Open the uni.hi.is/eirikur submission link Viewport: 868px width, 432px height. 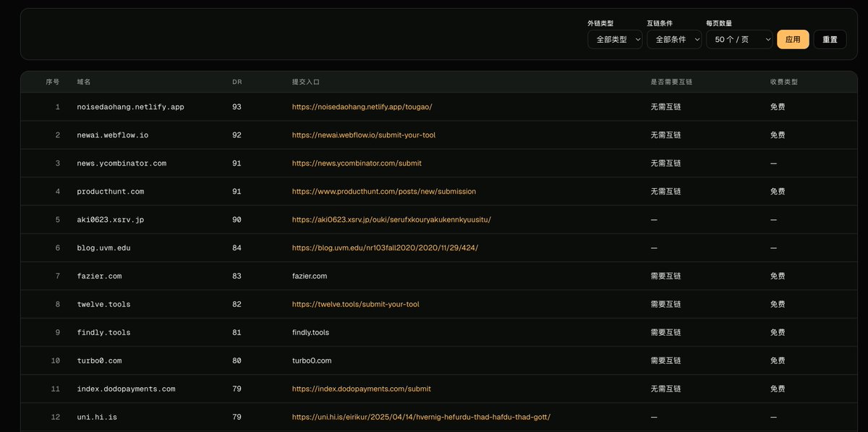(x=421, y=418)
